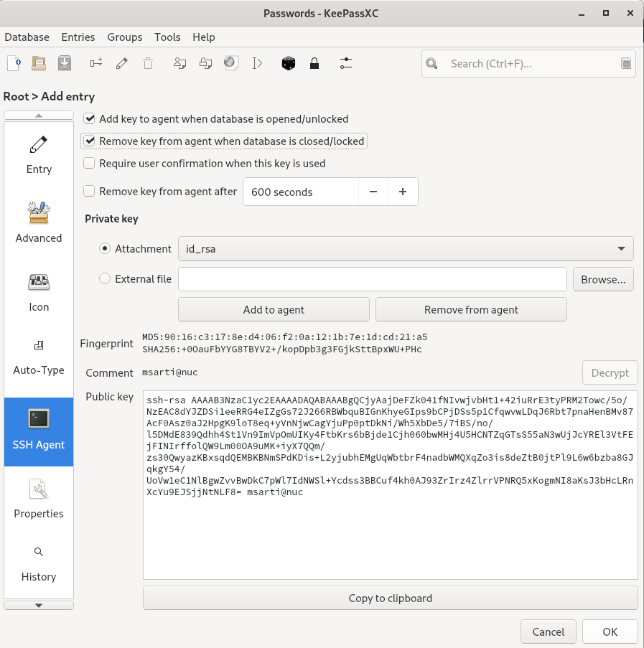644x648 pixels.
Task: Click the External file path field
Action: (373, 279)
